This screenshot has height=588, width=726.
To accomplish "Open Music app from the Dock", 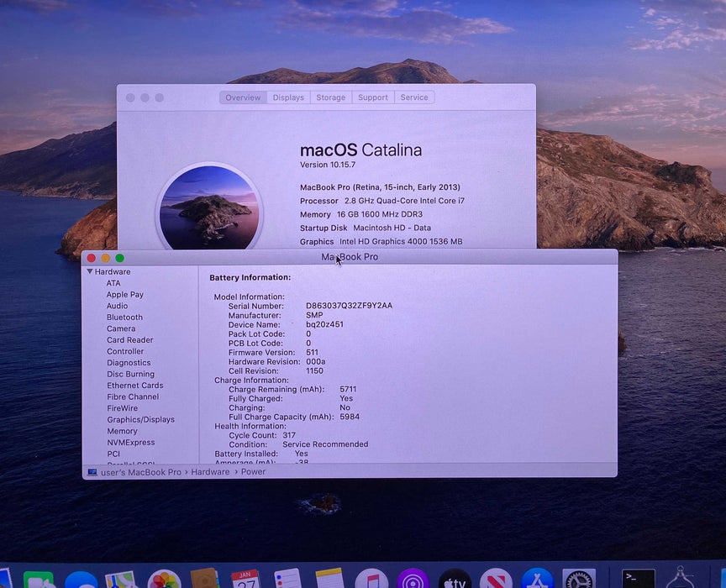I will [371, 579].
